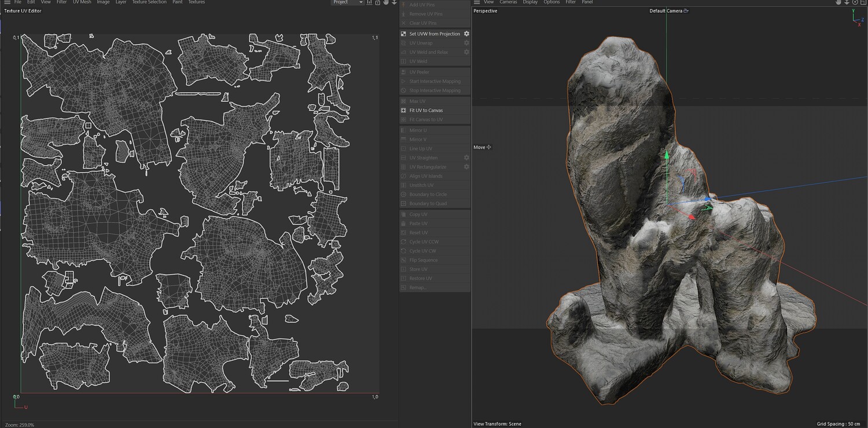
Task: Open the Texture Selection menu
Action: tap(149, 2)
